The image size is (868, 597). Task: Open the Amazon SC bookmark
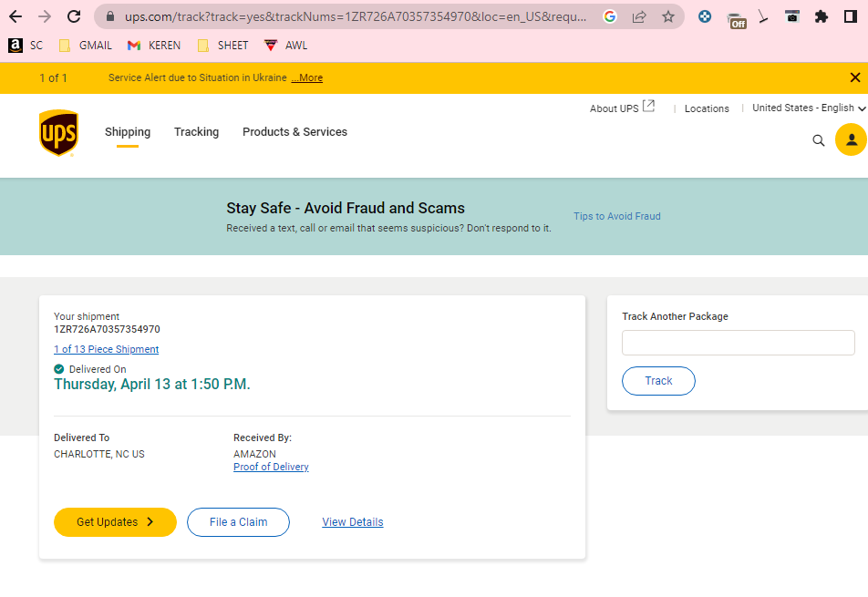coord(26,46)
